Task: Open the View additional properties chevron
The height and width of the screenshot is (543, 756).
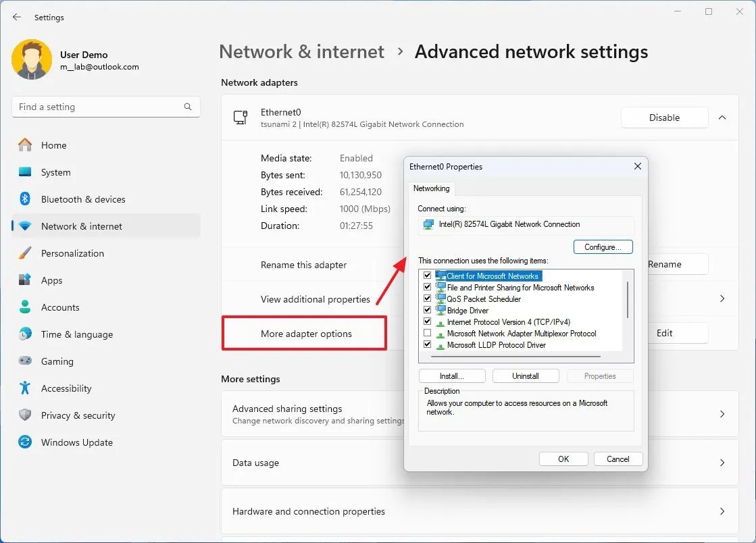Action: pyautogui.click(x=722, y=299)
